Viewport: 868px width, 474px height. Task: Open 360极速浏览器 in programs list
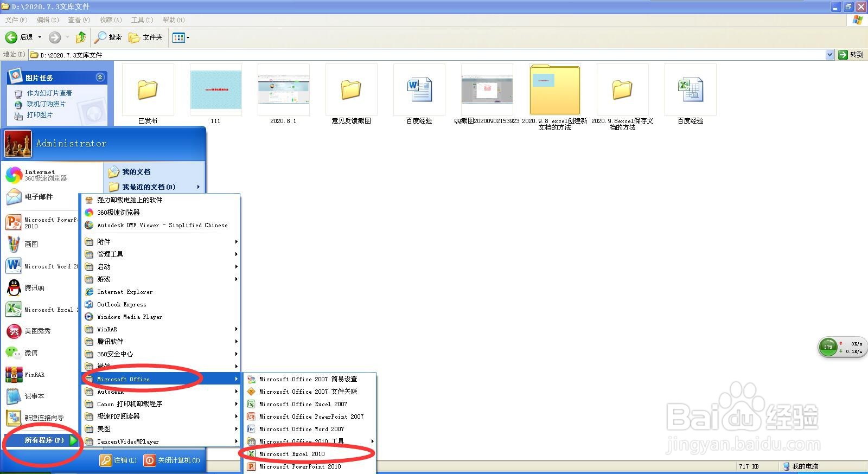tap(161, 213)
